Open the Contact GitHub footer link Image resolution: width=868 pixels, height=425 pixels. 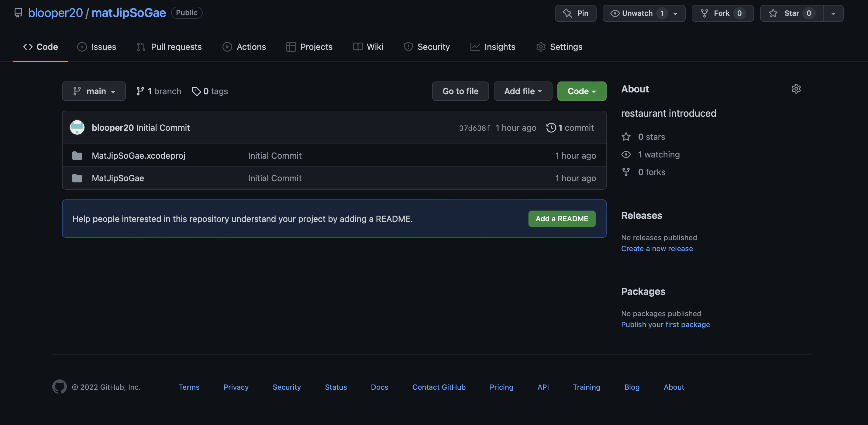439,387
